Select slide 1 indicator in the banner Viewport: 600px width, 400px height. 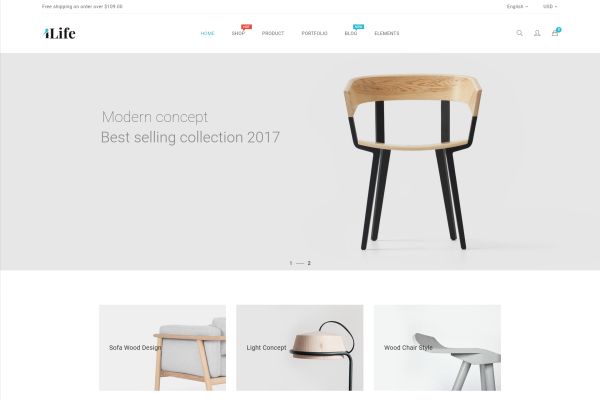[x=291, y=263]
